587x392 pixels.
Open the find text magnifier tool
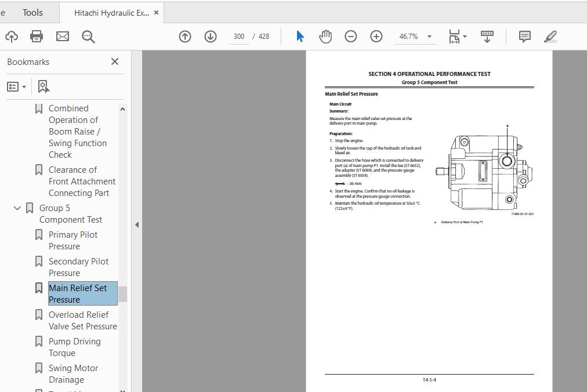tap(88, 37)
